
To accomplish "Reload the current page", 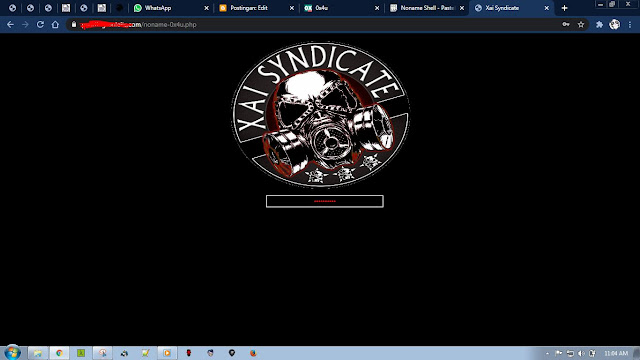I will tap(40, 24).
